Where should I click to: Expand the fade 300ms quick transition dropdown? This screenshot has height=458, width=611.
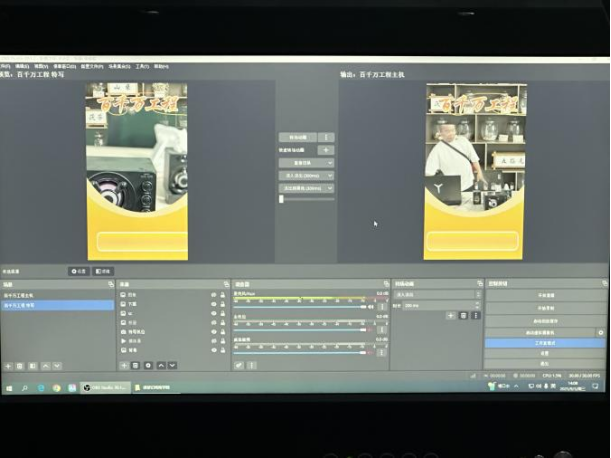click(330, 175)
